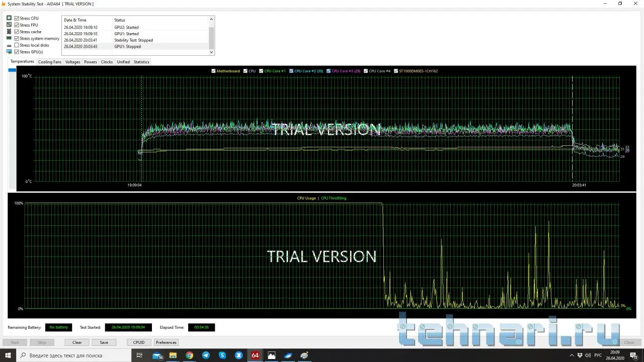Uncheck the Stress FPU checkbox
This screenshot has height=362, width=644.
tap(17, 25)
